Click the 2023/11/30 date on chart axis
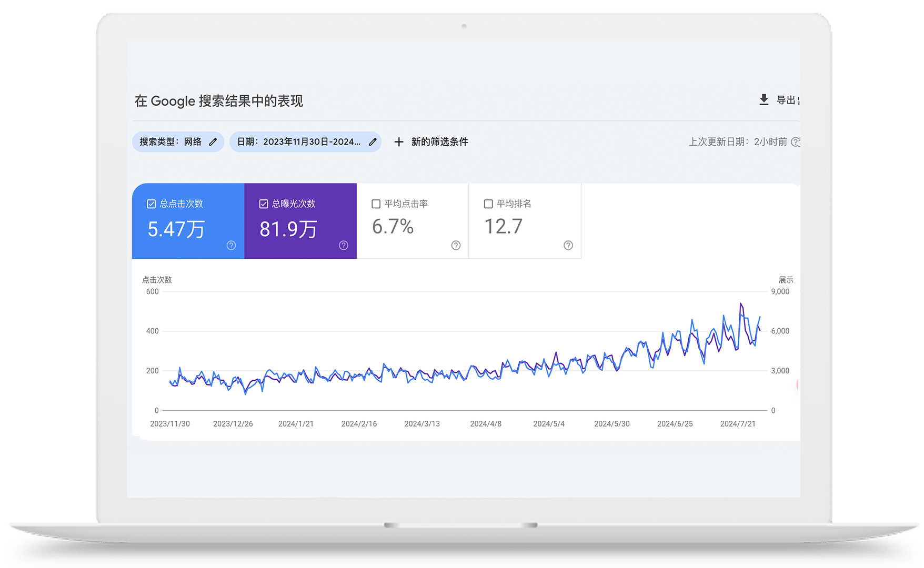The height and width of the screenshot is (568, 924). click(x=170, y=424)
